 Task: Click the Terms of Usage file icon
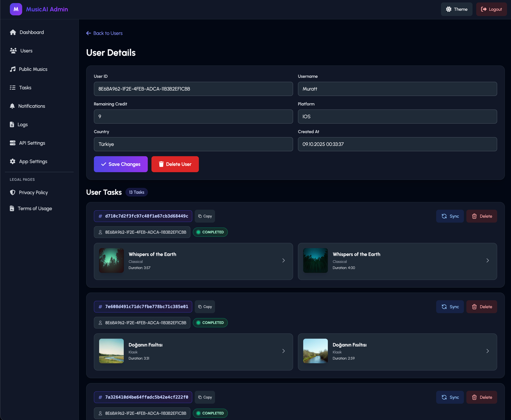pos(12,208)
